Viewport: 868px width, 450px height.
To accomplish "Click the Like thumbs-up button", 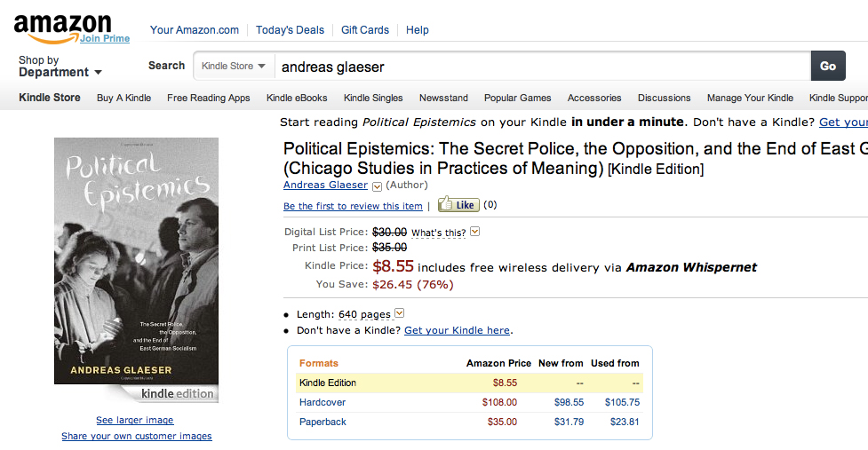I will [458, 205].
